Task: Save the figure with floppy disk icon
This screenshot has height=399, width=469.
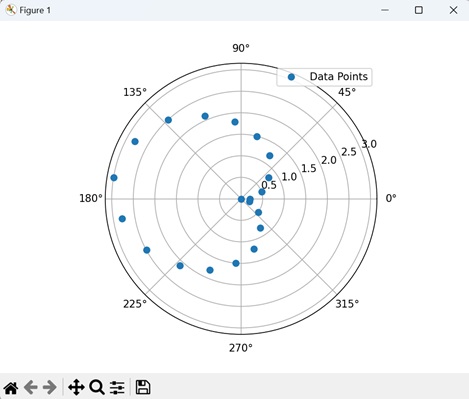Action: point(143,387)
